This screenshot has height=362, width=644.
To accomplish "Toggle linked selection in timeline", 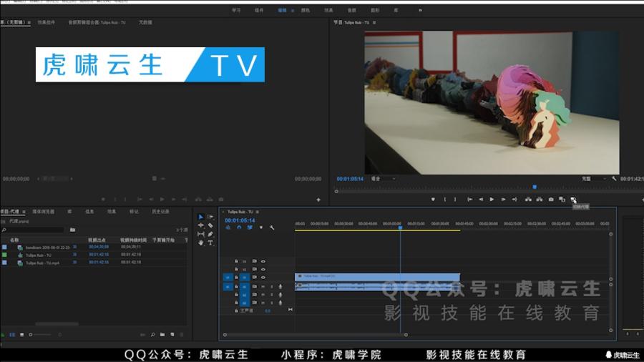I will click(x=250, y=228).
